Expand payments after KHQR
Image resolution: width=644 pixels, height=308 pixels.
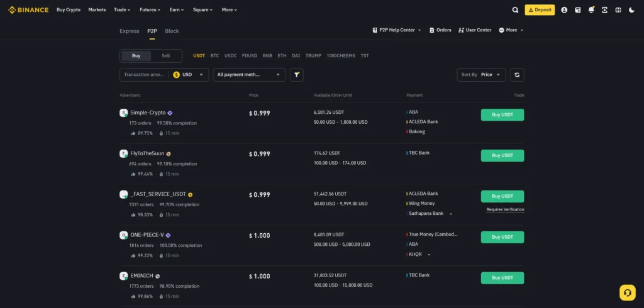coord(429,255)
